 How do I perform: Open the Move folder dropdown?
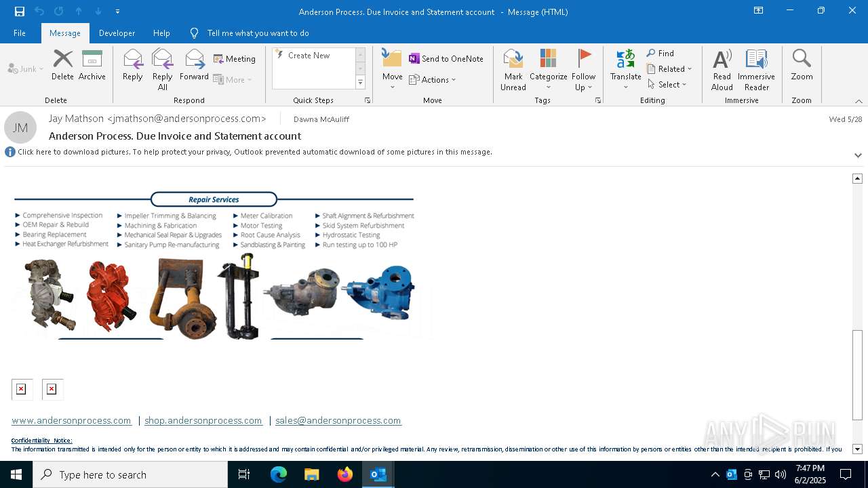[393, 70]
